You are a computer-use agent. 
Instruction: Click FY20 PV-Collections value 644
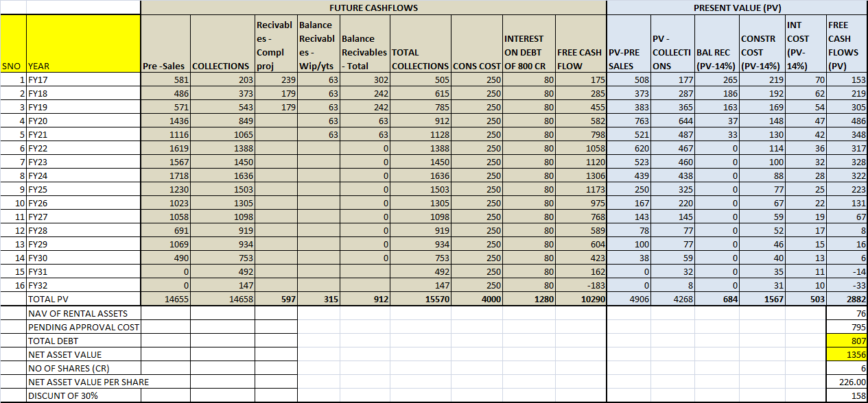pos(672,121)
